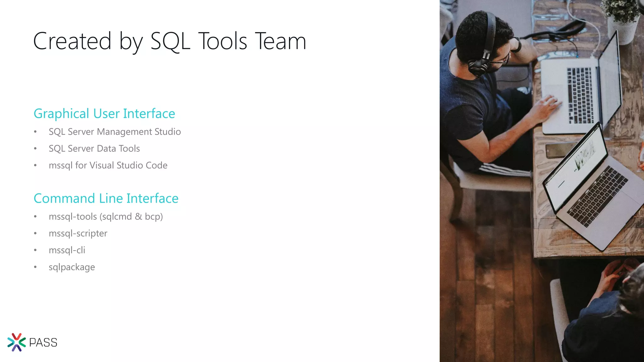This screenshot has width=644, height=362.
Task: Click the 'mssql-cli' bullet
Action: tap(67, 250)
